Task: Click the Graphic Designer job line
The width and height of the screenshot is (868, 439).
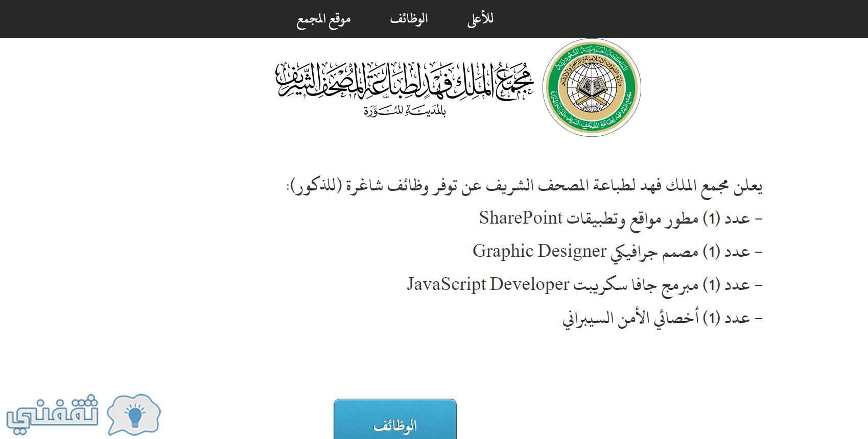Action: 618,252
